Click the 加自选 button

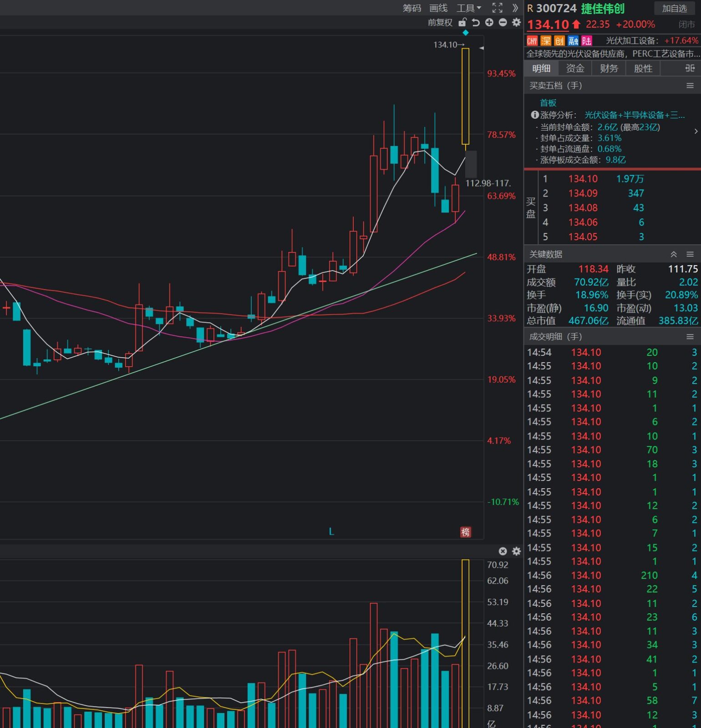click(x=674, y=8)
